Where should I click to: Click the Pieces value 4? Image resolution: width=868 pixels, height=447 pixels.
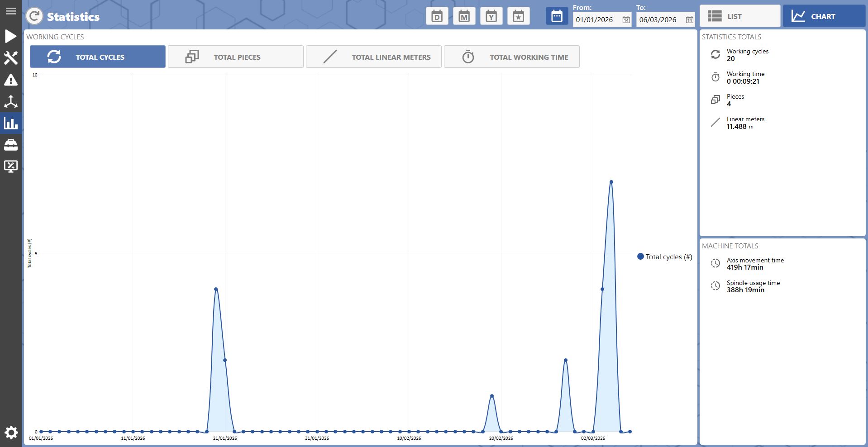coord(729,104)
